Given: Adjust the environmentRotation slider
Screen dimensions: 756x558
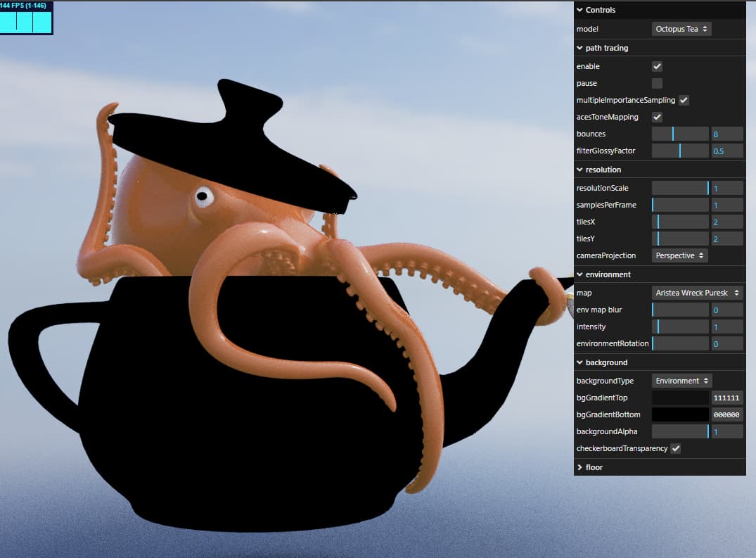Looking at the screenshot, I should (680, 343).
